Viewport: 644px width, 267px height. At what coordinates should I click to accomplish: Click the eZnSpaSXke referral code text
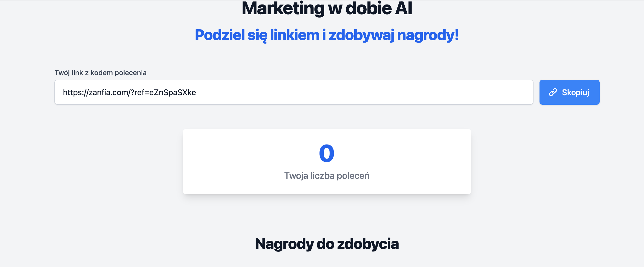pyautogui.click(x=172, y=92)
